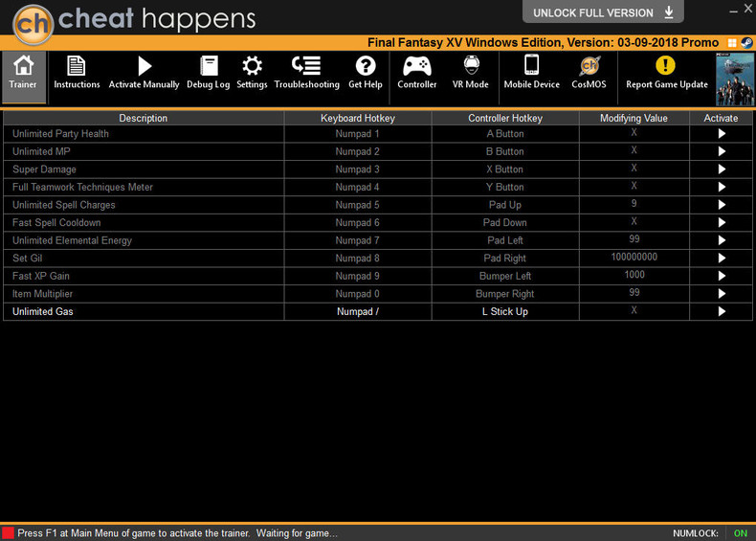Click the Description column header
Screen dimensions: 756x541
coord(144,118)
